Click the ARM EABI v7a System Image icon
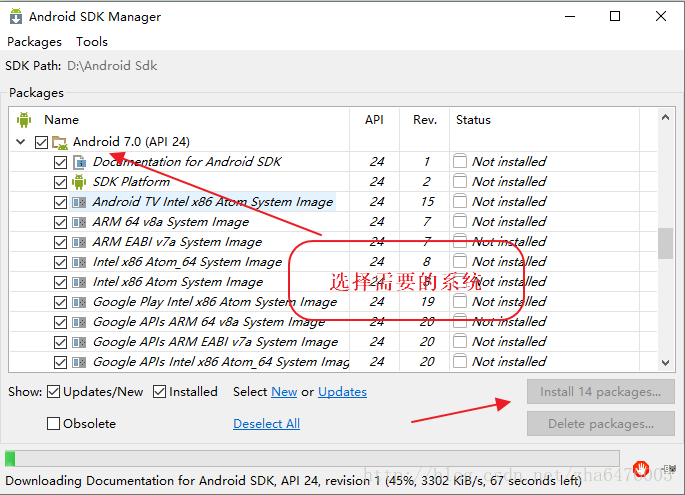This screenshot has width=685, height=495. (79, 242)
